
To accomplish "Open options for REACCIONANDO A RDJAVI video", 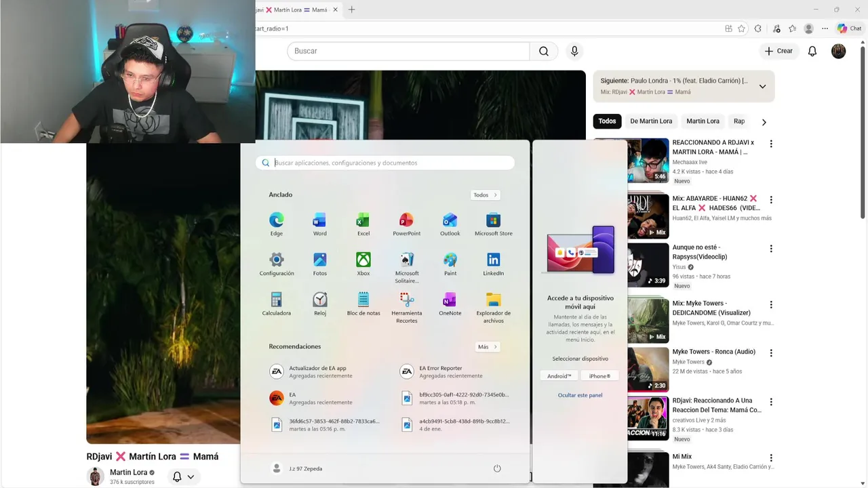I will 770,144.
